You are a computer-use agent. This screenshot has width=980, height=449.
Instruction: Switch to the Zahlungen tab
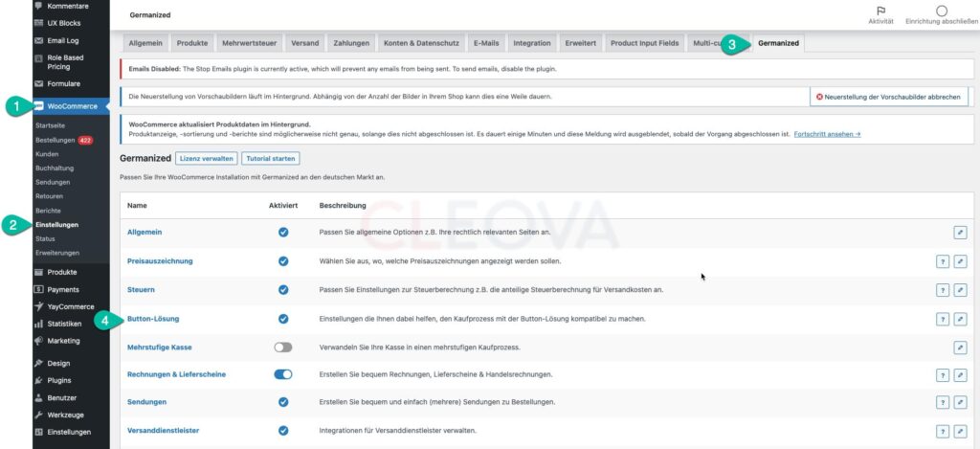tap(351, 43)
